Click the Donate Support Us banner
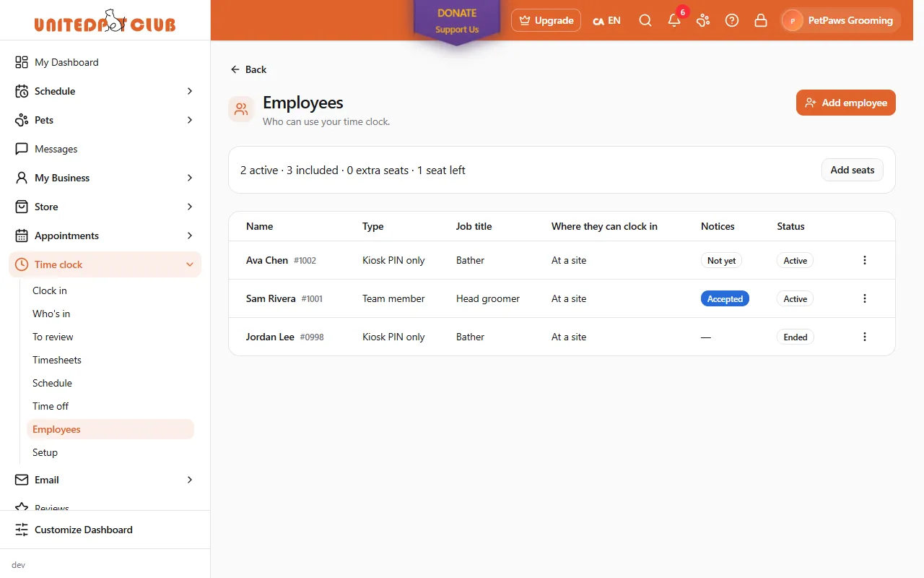Image resolution: width=924 pixels, height=578 pixels. [457, 22]
